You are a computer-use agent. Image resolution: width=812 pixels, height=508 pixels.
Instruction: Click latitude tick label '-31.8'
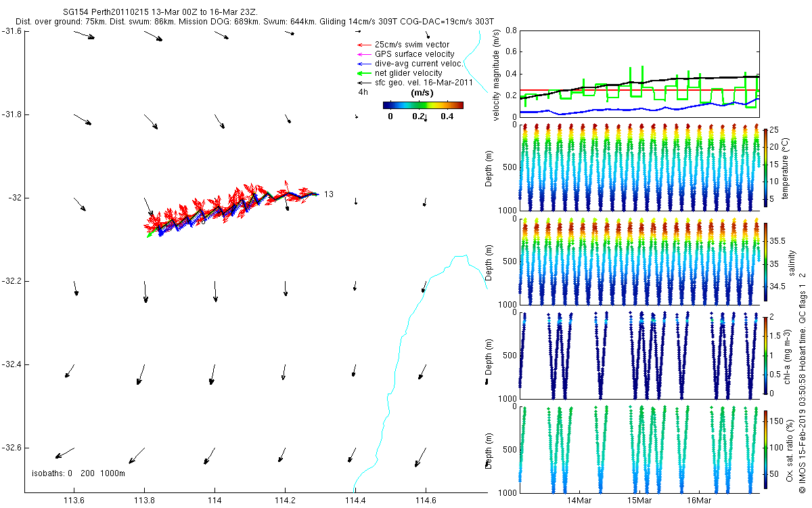coord(11,114)
